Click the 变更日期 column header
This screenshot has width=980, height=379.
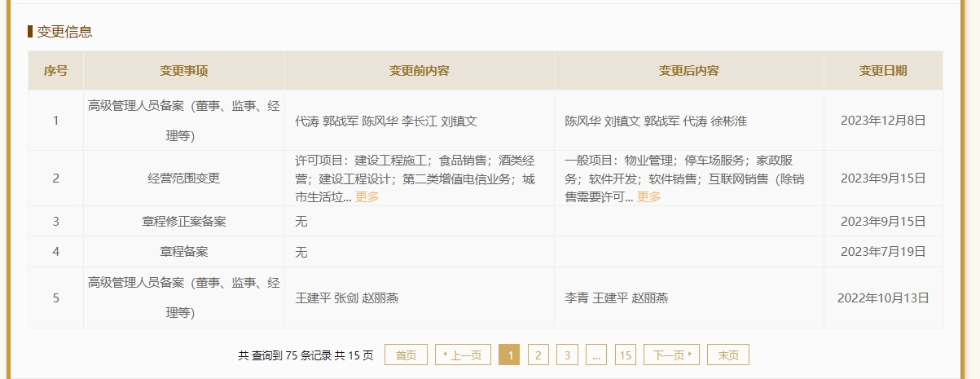coord(883,71)
